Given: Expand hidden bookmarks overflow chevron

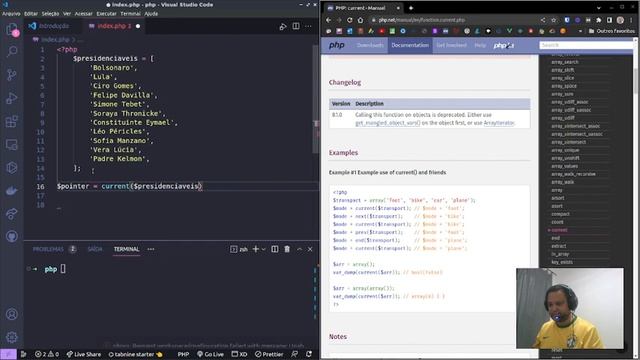Looking at the screenshot, I should click(580, 31).
